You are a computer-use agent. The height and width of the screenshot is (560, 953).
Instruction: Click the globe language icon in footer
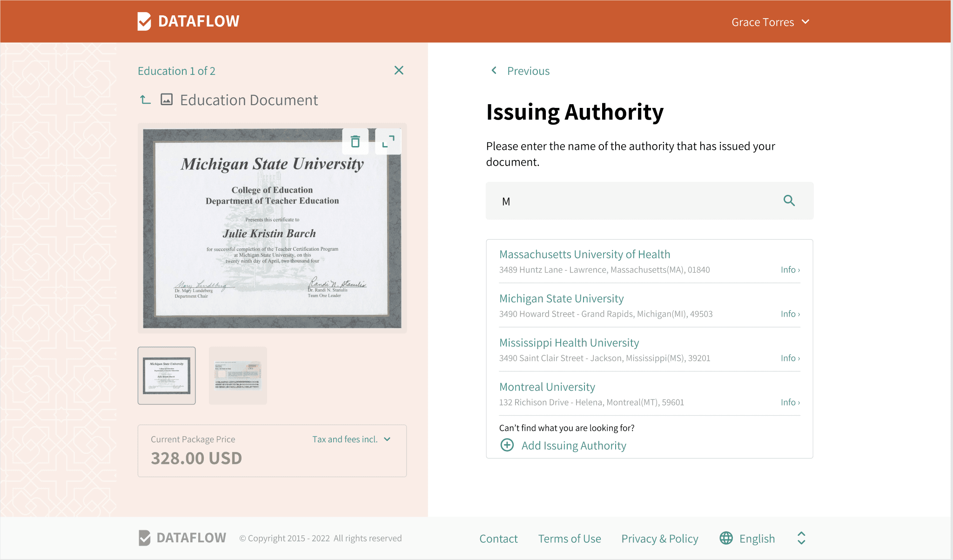(726, 538)
